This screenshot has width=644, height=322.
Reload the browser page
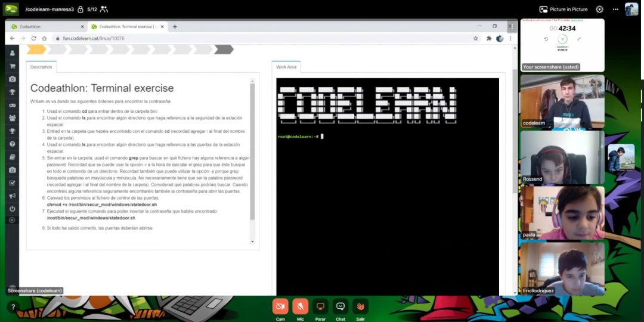[x=33, y=38]
